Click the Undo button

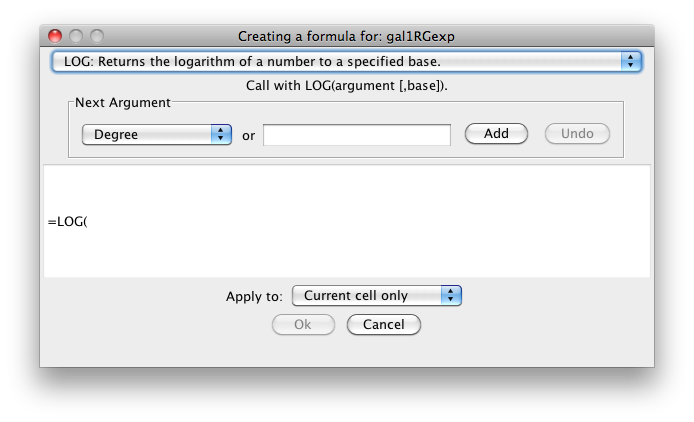click(577, 133)
